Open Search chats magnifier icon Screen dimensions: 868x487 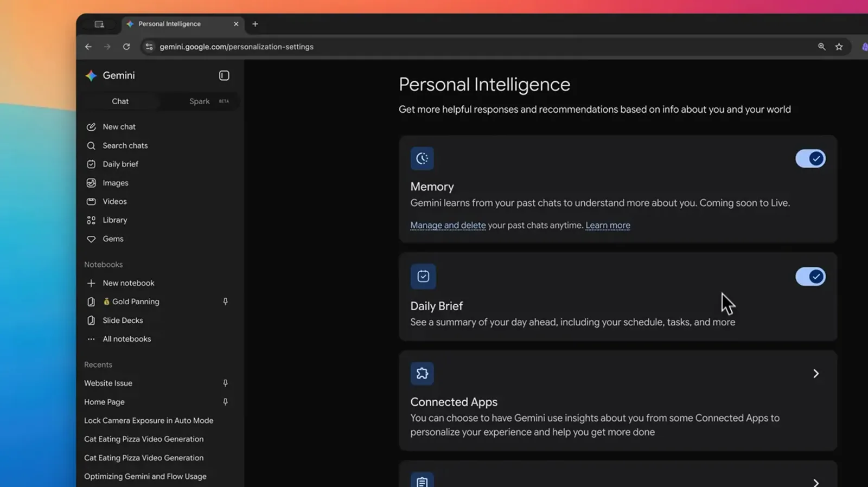91,145
